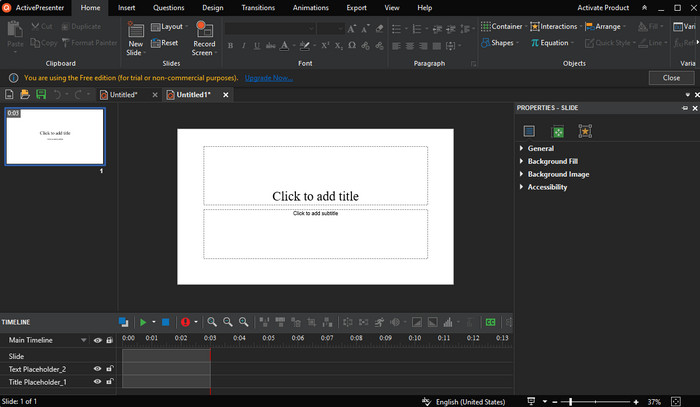Open the Insert ribbon tab

tap(126, 8)
